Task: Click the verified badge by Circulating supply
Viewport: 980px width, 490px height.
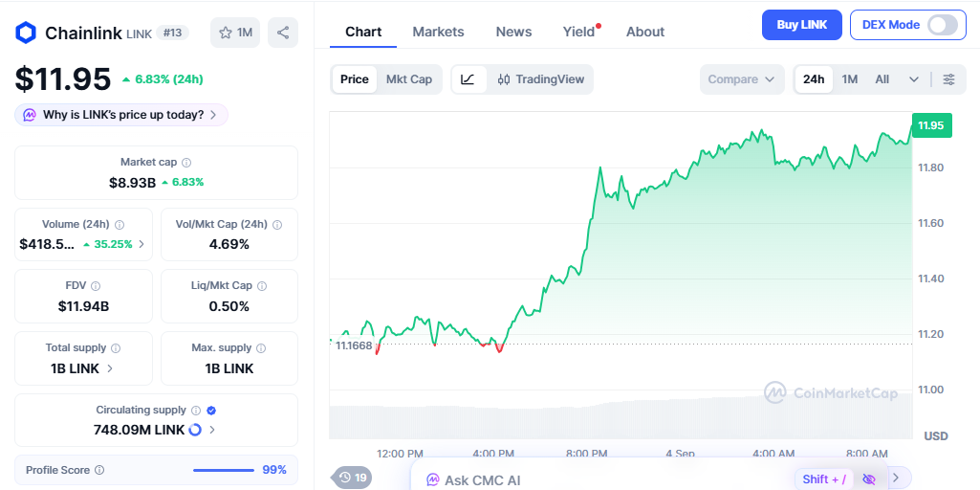Action: (211, 411)
